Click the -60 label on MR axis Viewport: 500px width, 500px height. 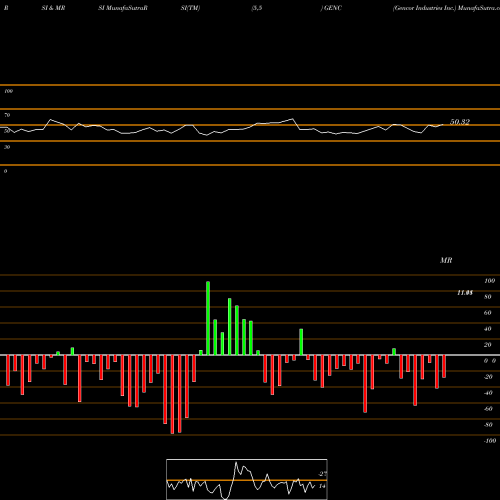coord(488,409)
